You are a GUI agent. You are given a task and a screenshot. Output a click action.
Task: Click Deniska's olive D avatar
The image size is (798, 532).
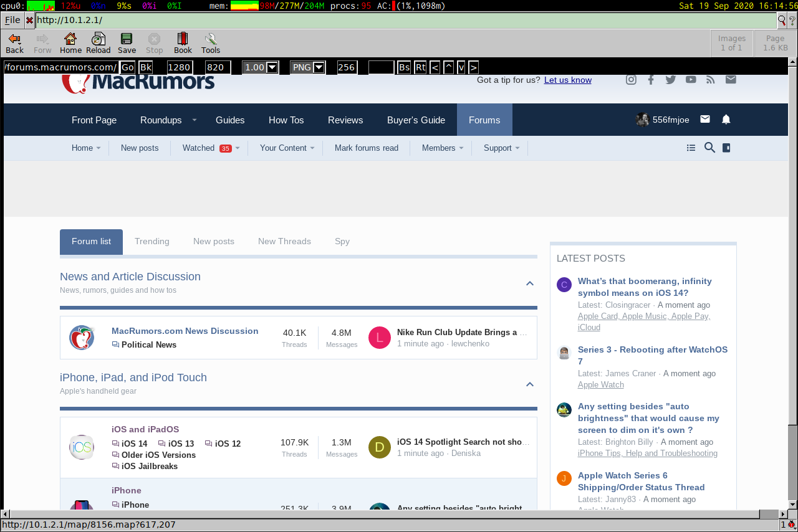click(380, 447)
